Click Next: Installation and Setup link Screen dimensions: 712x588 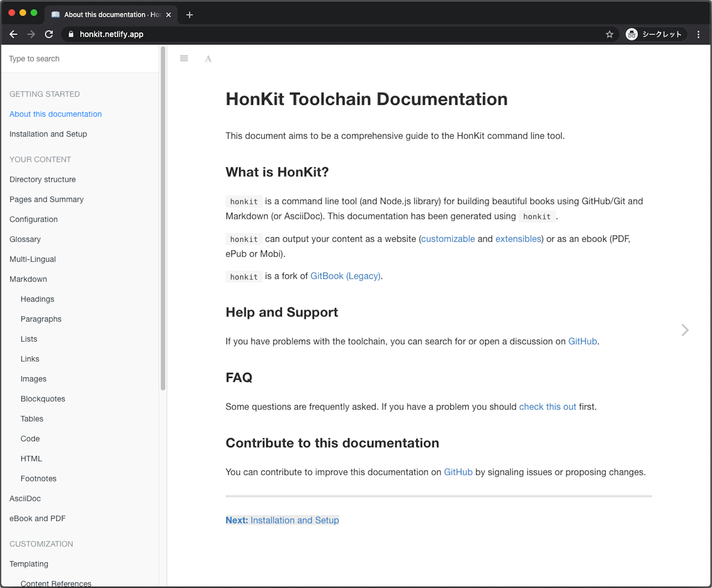[x=282, y=521]
